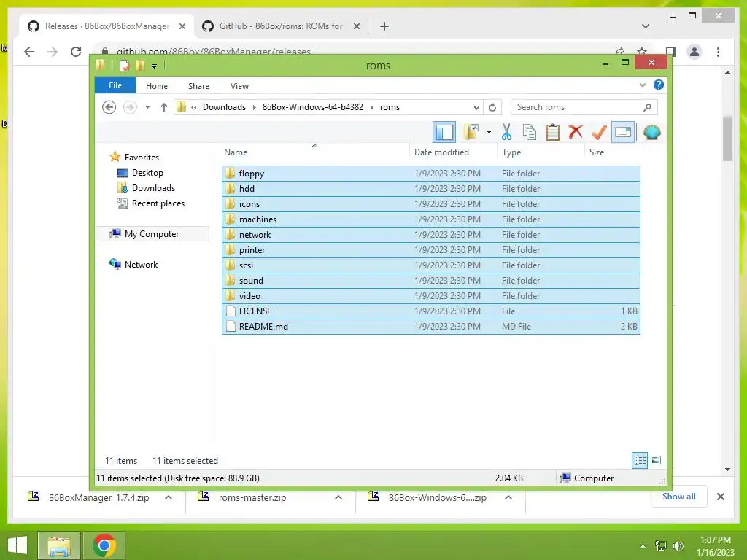The width and height of the screenshot is (747, 560).
Task: Sort by Date modified column header
Action: [452, 152]
